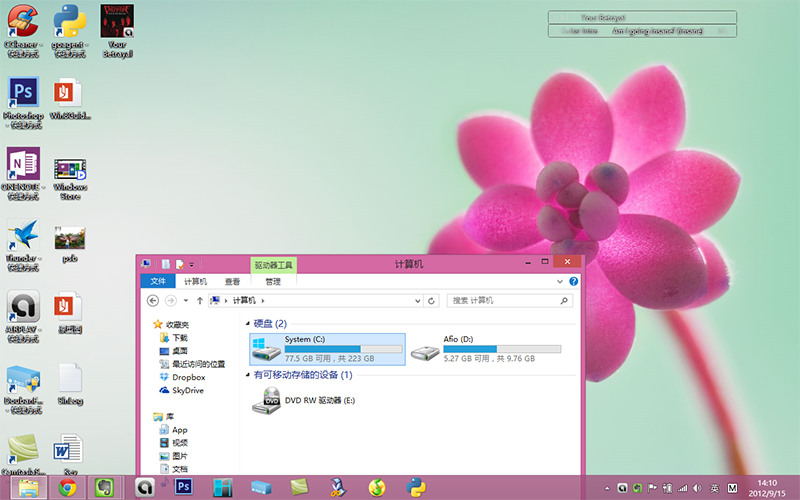
Task: Click the Afio (D:) usage bar
Action: [502, 349]
